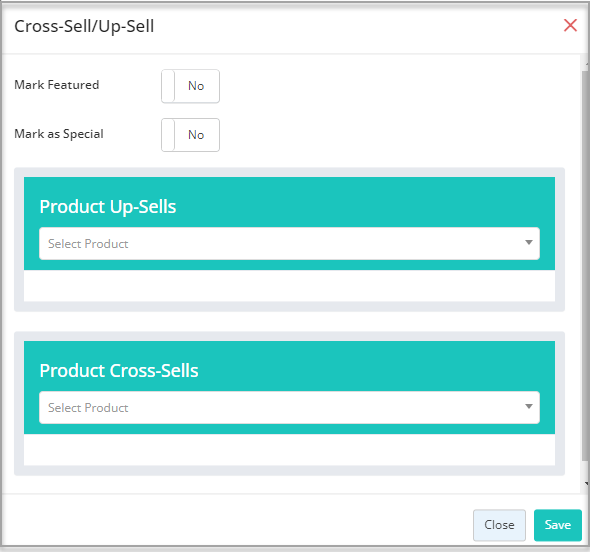This screenshot has height=552, width=590.
Task: Toggle the Mark as Special switch
Action: click(x=190, y=135)
